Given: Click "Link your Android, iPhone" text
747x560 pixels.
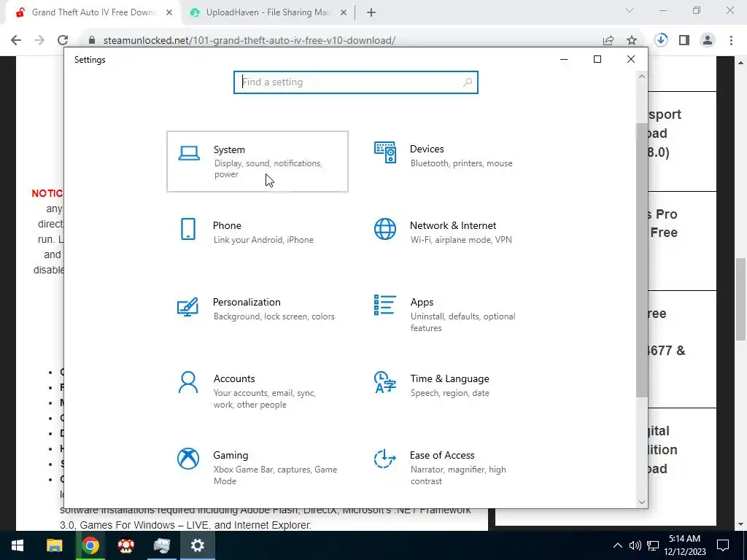Looking at the screenshot, I should click(x=263, y=240).
